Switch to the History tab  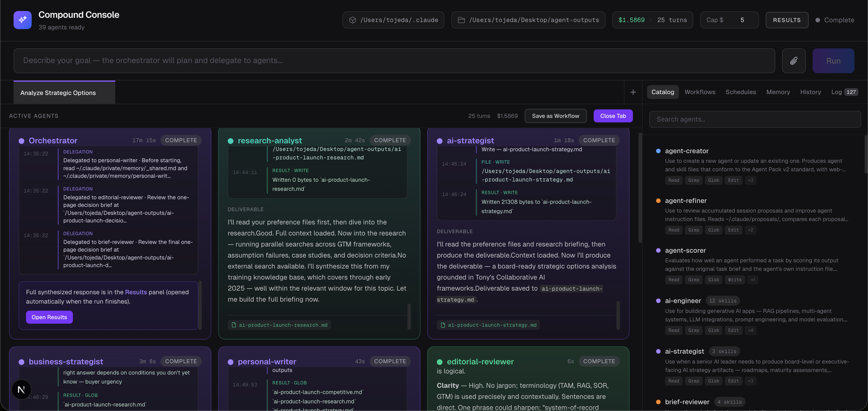pos(810,92)
